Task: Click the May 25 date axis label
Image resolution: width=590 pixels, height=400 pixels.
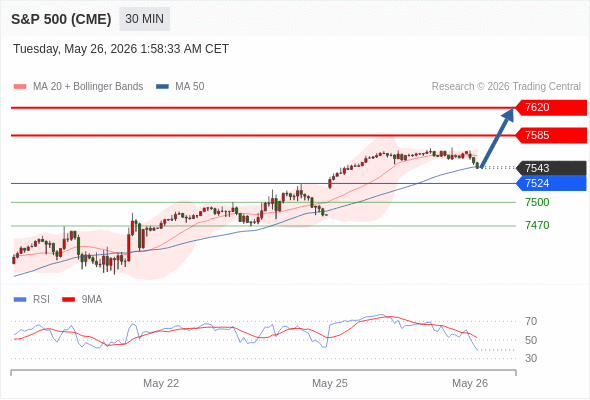Action: point(330,383)
